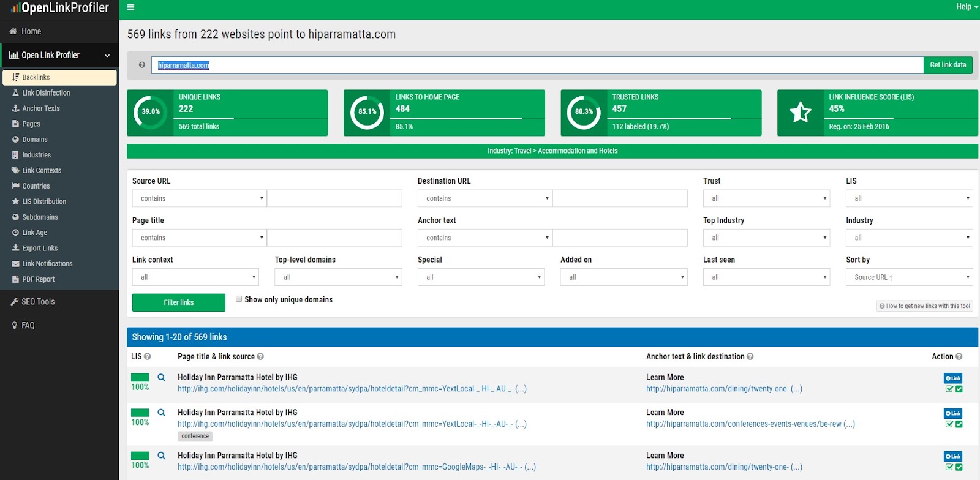Open the Special filter dropdown
This screenshot has width=980, height=480.
[481, 277]
